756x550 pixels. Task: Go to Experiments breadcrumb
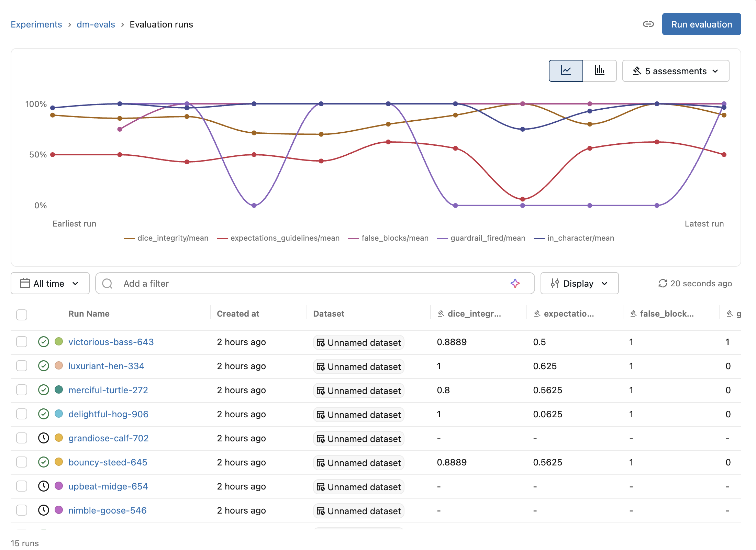[36, 24]
